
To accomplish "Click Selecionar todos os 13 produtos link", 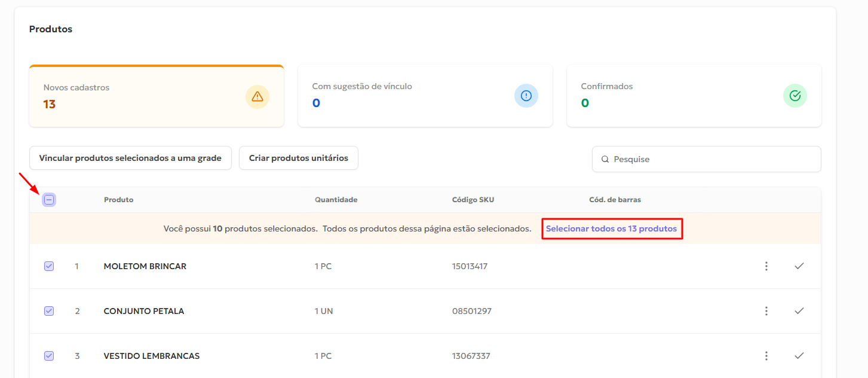I will coord(611,229).
